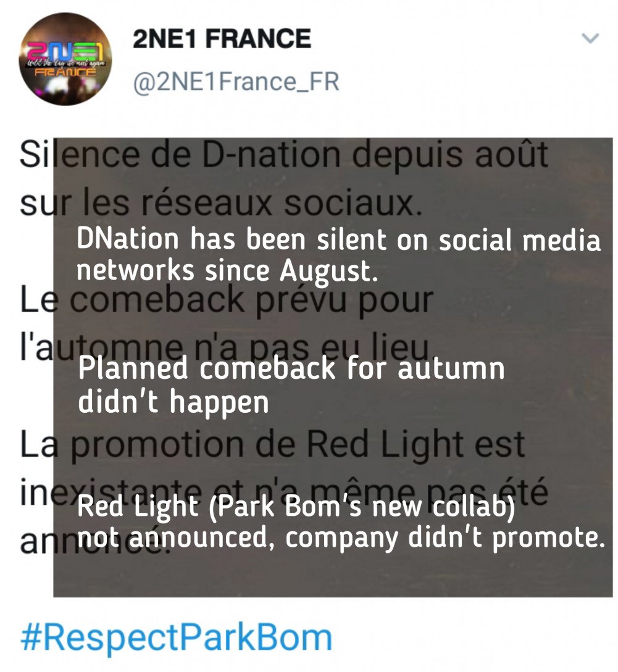Click the line 'La promotion de Red Light est'
This screenshot has width=618, height=672.
(272, 444)
